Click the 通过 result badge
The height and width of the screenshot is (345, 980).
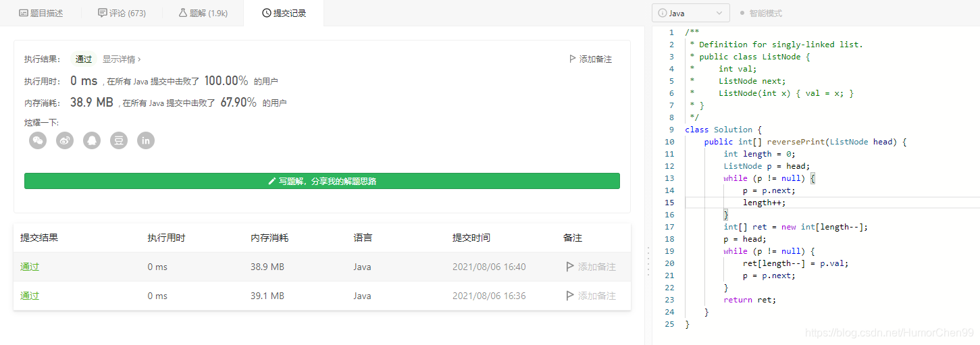84,59
